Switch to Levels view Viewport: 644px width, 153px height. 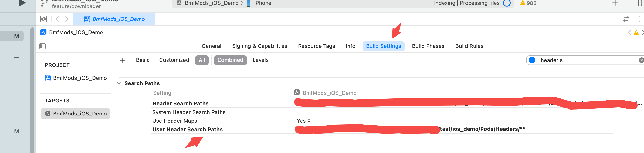click(261, 60)
